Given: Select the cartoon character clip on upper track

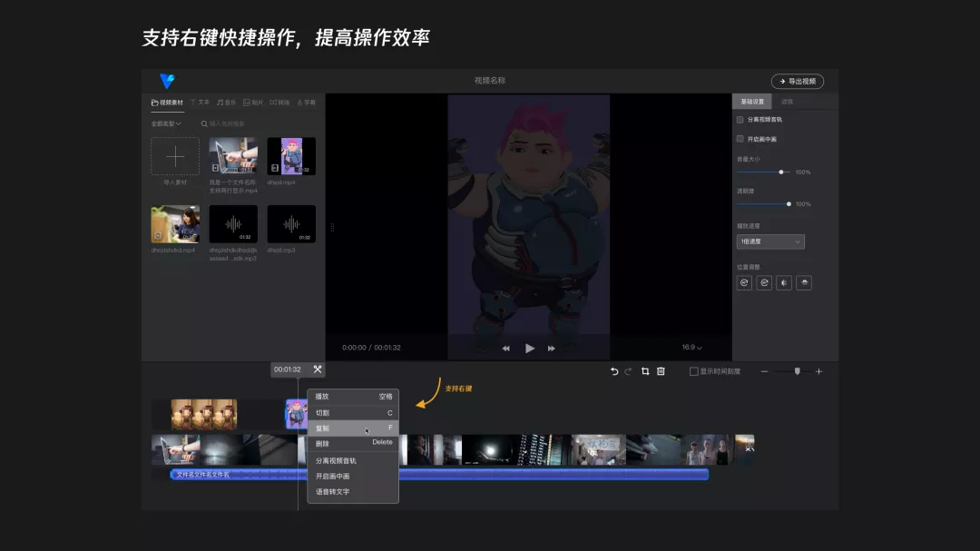Looking at the screenshot, I should (x=296, y=414).
